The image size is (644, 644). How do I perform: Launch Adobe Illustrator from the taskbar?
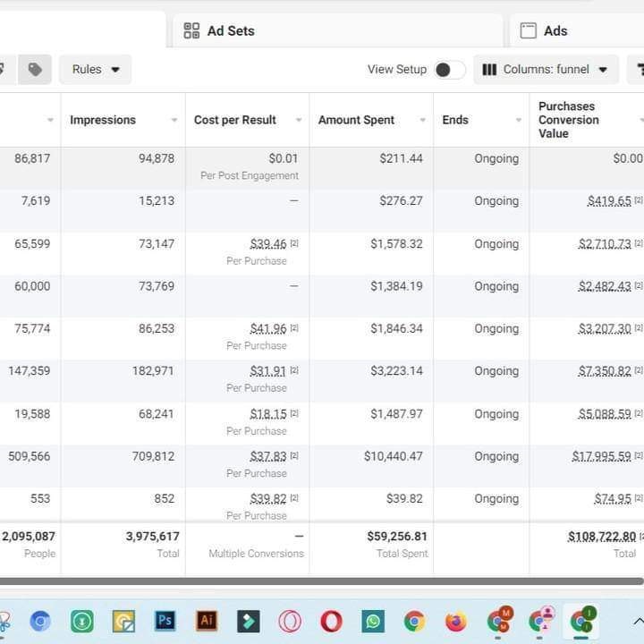[x=206, y=621]
